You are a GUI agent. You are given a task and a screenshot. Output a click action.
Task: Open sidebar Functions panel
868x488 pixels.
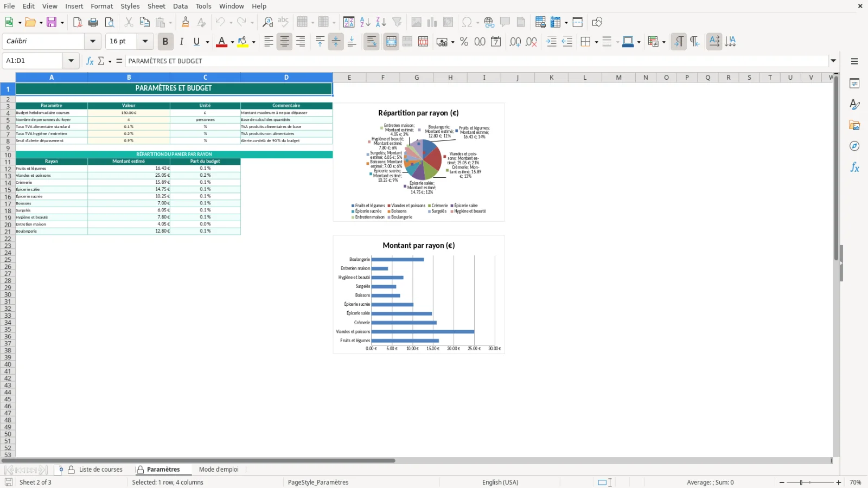(854, 168)
